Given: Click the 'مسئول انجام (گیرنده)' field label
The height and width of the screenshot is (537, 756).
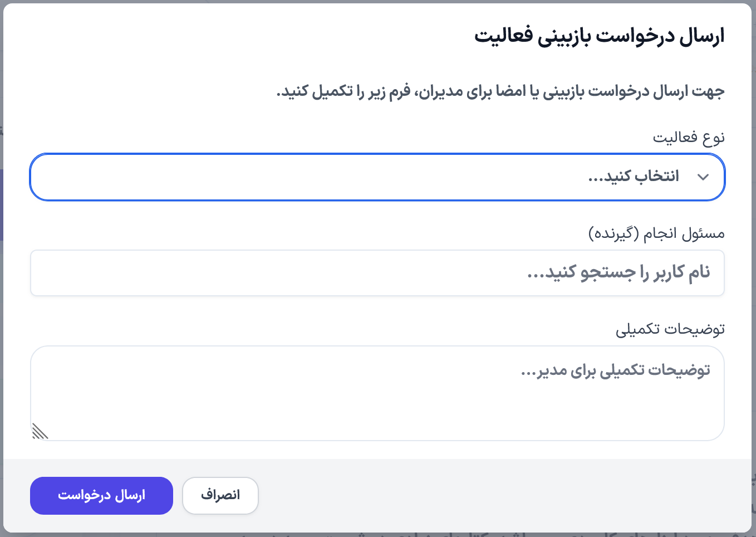Looking at the screenshot, I should click(x=657, y=233).
